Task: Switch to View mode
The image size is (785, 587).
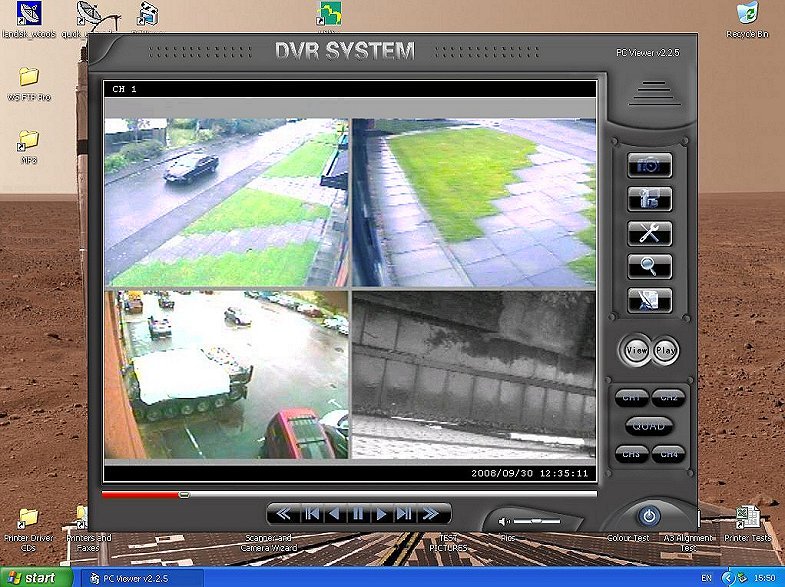Action: (636, 351)
